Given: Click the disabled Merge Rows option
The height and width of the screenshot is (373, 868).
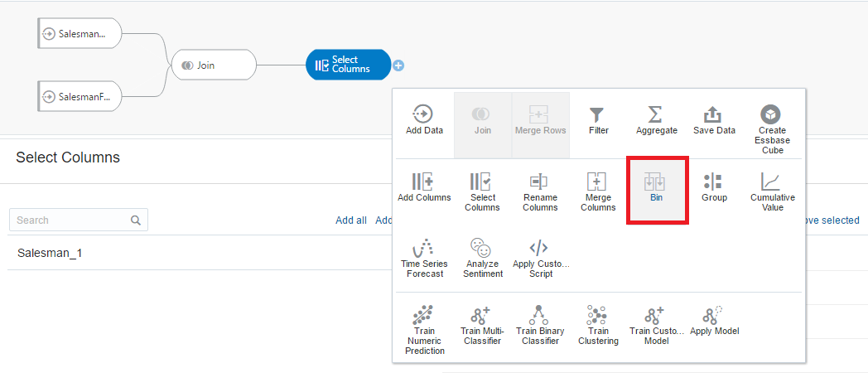Looking at the screenshot, I should (x=540, y=124).
